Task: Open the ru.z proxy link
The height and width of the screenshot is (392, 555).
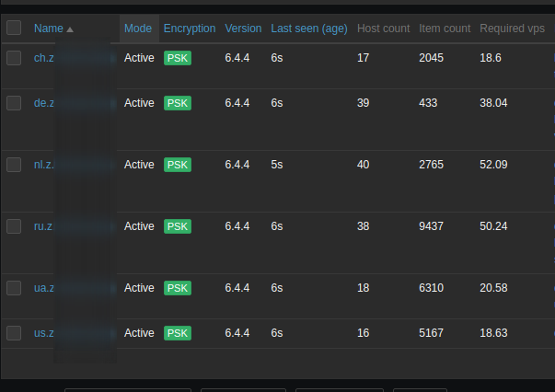Action: pos(43,226)
